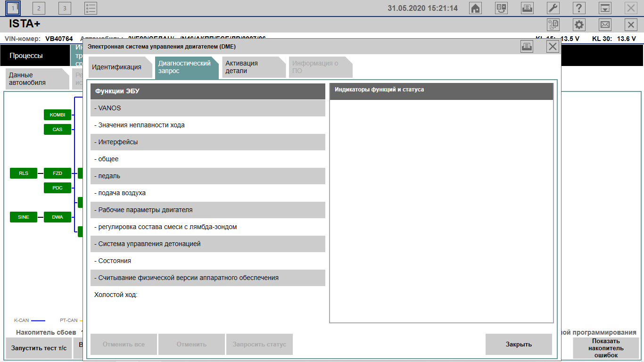The image size is (644, 362).
Task: Switch to session slot 3
Action: (65, 8)
